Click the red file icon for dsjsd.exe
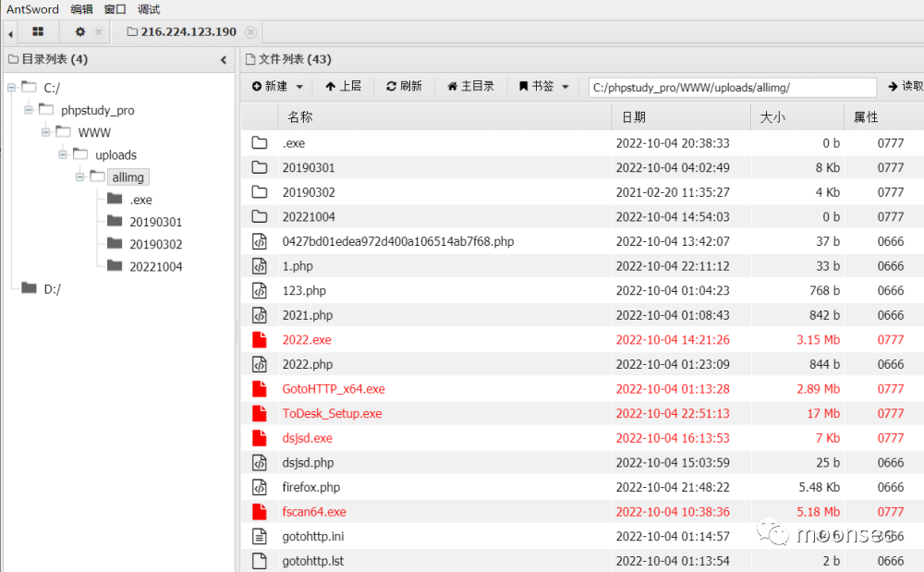Image resolution: width=924 pixels, height=572 pixels. [x=260, y=438]
